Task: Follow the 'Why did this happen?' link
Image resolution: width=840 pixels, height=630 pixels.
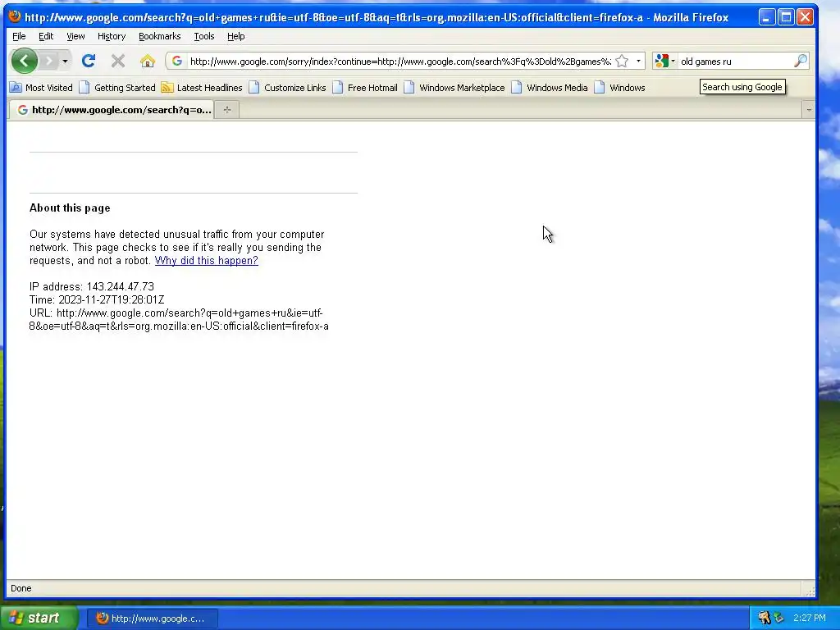Action: coord(206,260)
